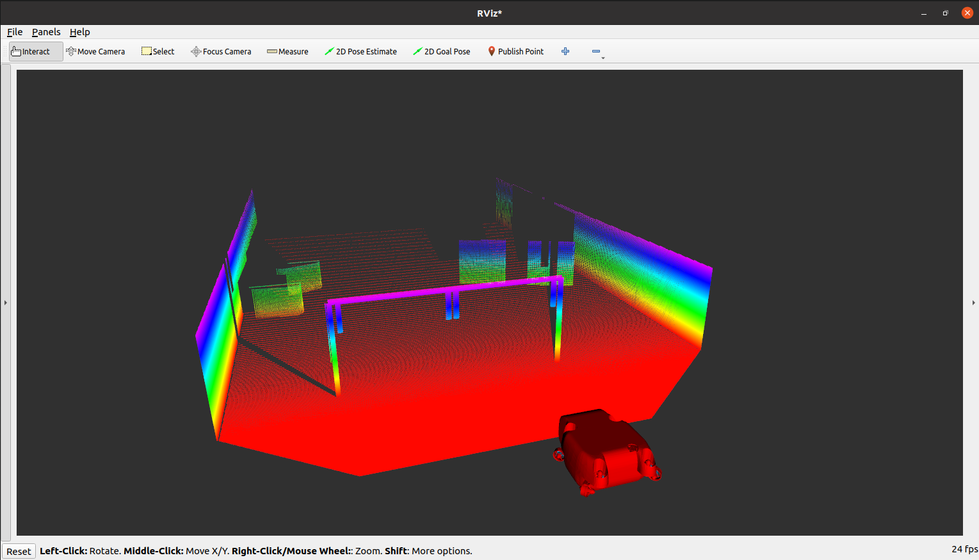
Task: Expand the right side panel arrow
Action: (973, 303)
